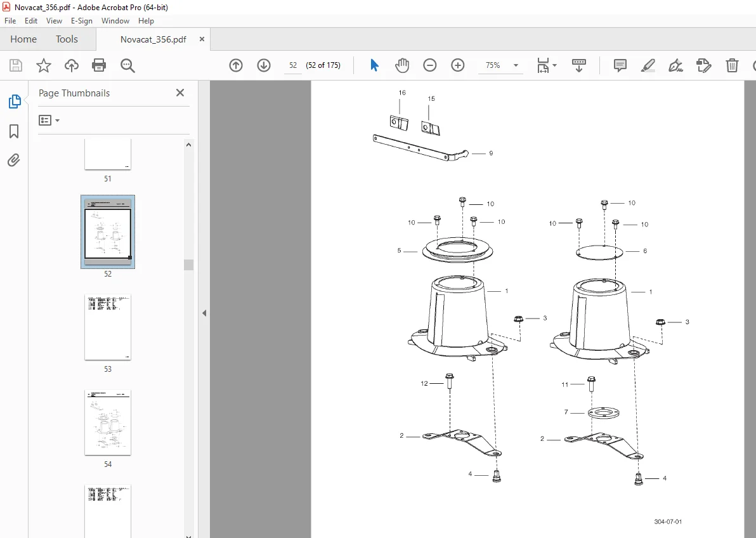Viewport: 756px width, 538px height.
Task: Choose the Hand pan tool
Action: 401,65
